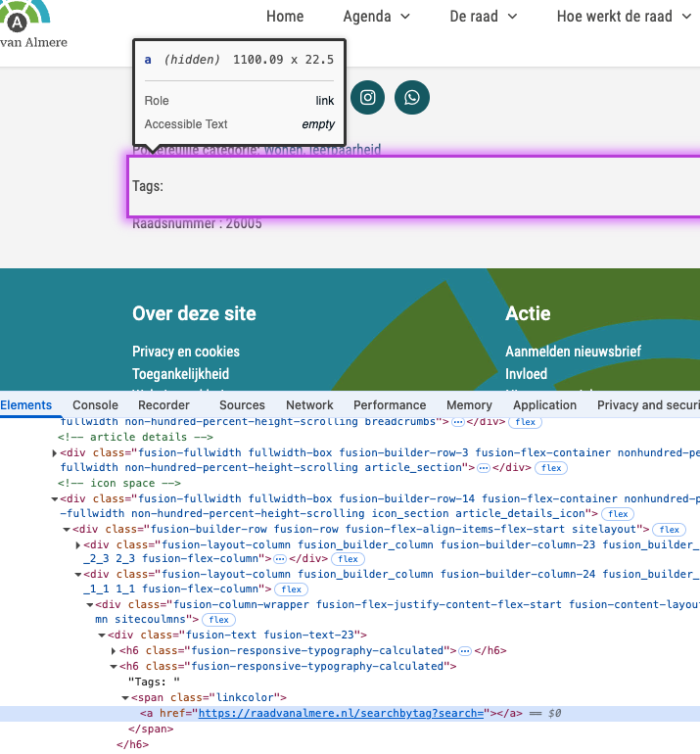Viewport: 700px width, 754px height.
Task: Expand the fusion-builder-row-3 div node
Action: [54, 453]
